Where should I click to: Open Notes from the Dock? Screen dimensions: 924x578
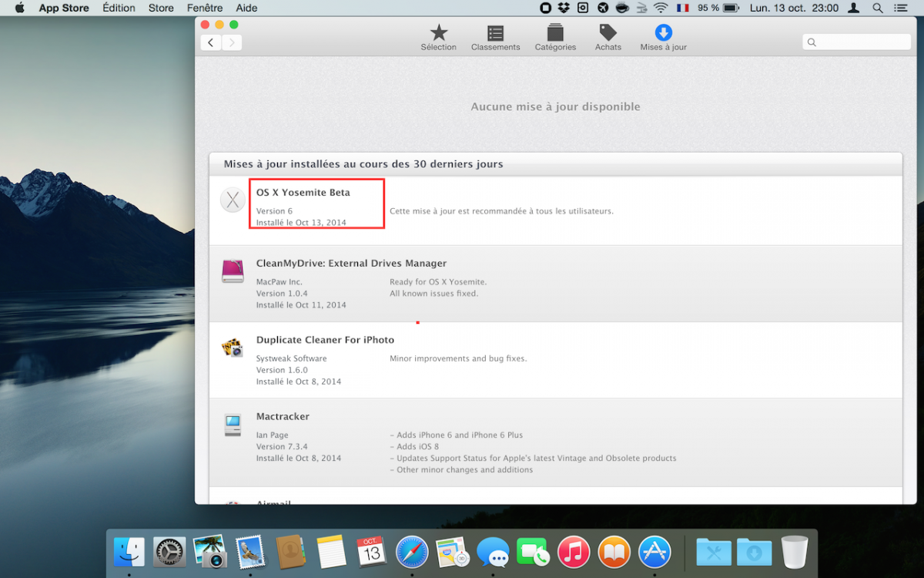(331, 552)
